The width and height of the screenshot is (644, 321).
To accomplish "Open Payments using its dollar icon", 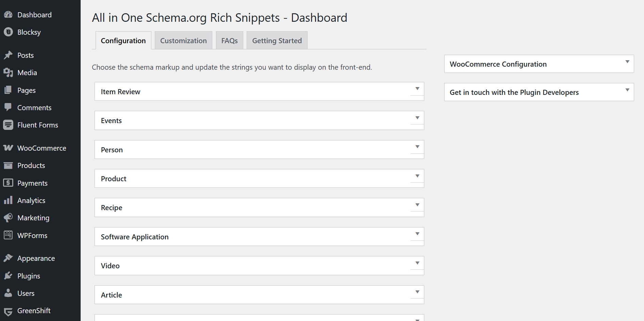I will click(8, 183).
